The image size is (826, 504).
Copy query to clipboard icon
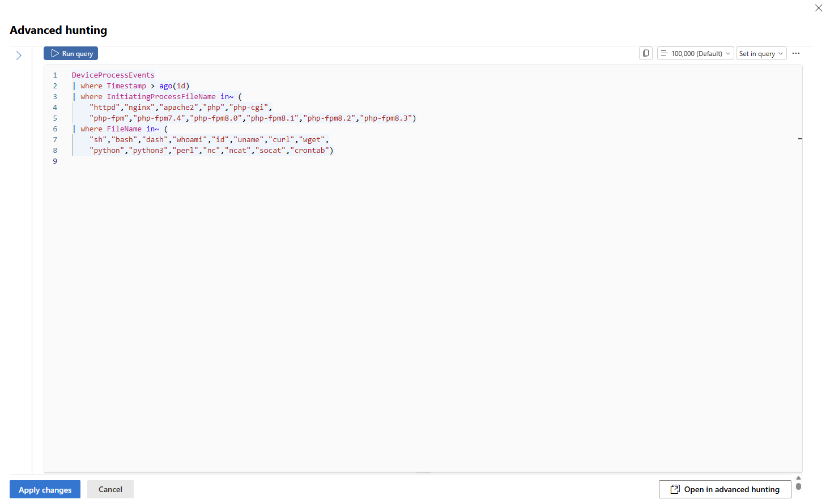646,53
